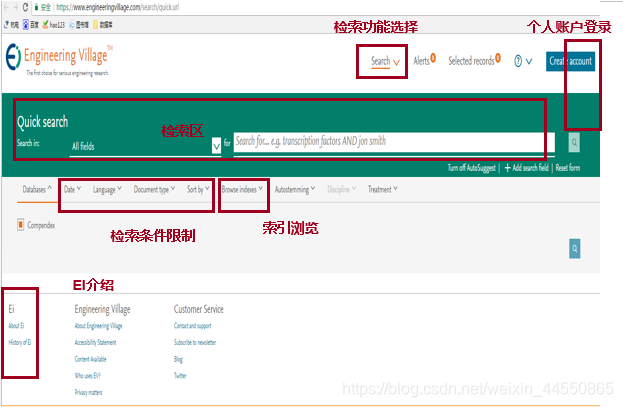Reload the page with the refresh icon
623x407 pixels.
pos(25,7)
